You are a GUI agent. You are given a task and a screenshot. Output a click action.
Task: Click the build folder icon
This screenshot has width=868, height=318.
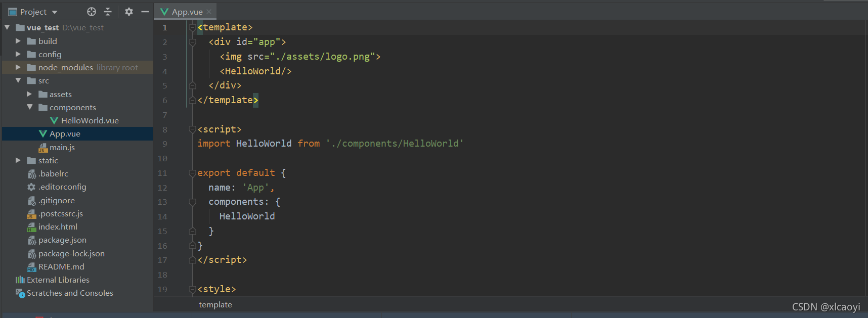point(31,41)
